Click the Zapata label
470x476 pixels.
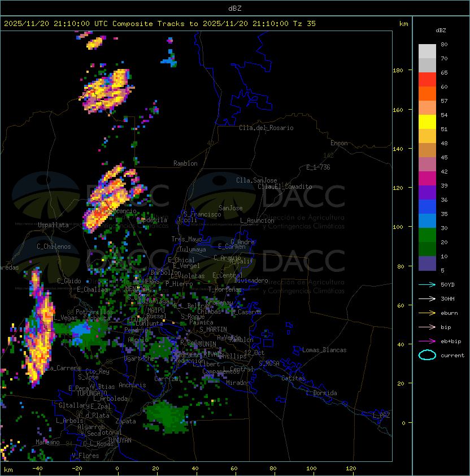click(125, 421)
